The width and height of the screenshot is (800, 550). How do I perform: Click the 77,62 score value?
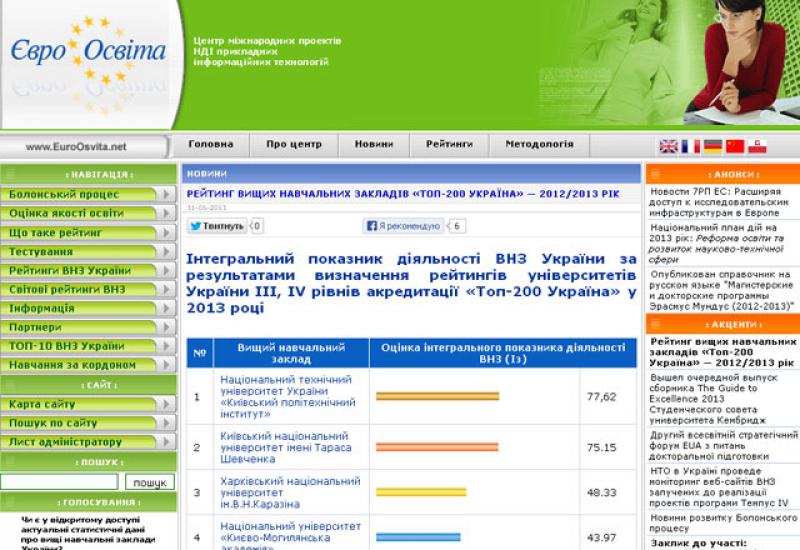click(602, 396)
